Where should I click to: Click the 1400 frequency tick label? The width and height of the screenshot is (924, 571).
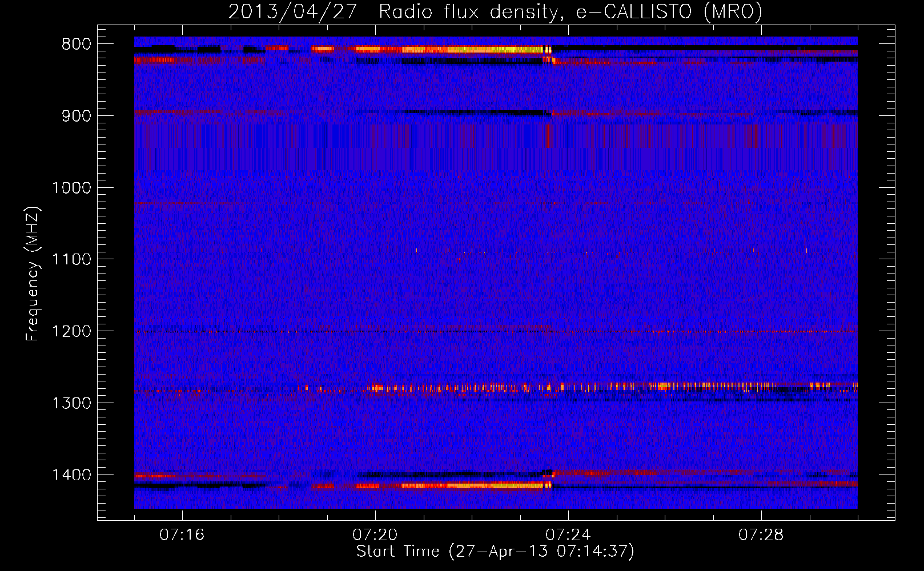point(71,475)
